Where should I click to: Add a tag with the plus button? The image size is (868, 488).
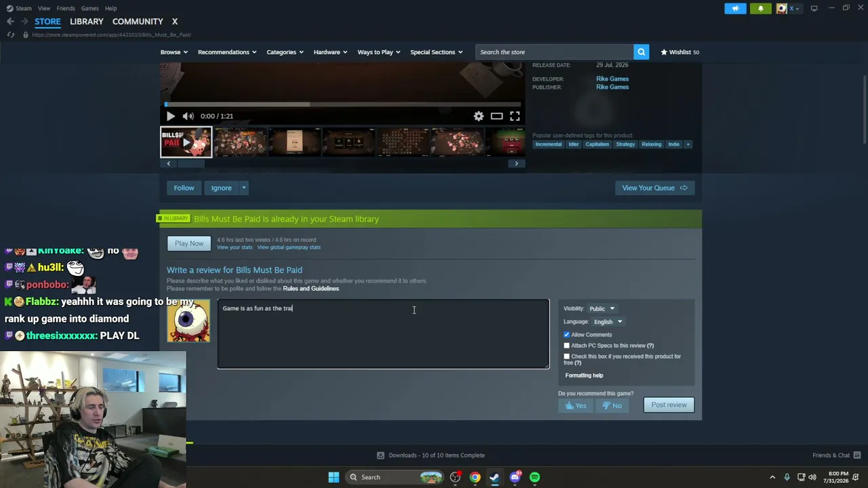tap(688, 144)
